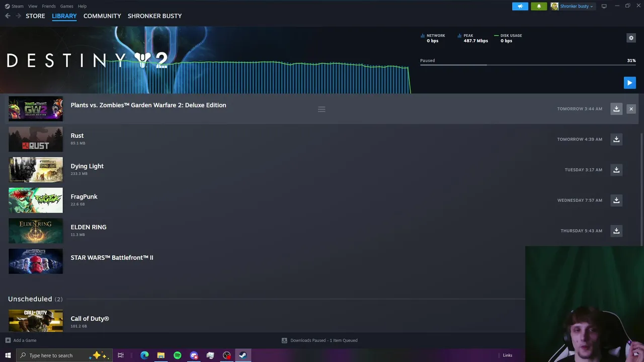
Task: Open SHRONKER BUSTY profile tab
Action: coord(154,16)
